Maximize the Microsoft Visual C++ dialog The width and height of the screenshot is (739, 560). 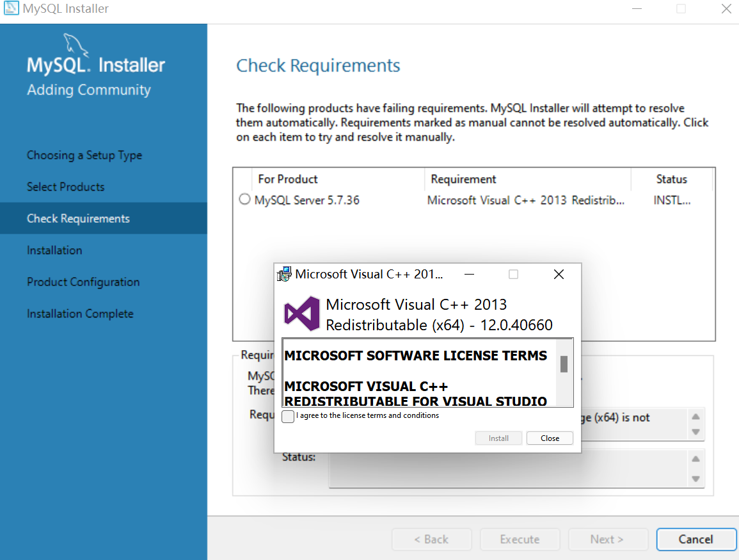513,275
